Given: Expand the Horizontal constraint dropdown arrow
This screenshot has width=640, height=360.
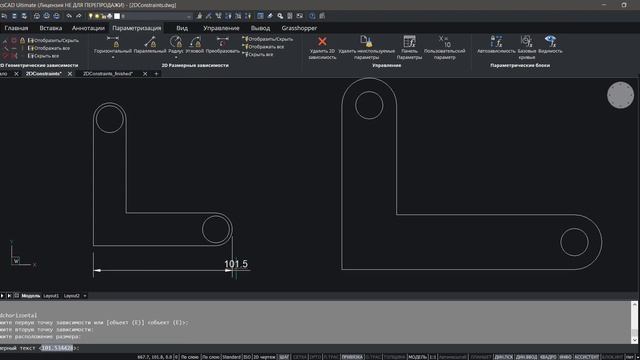Looking at the screenshot, I should click(x=113, y=58).
